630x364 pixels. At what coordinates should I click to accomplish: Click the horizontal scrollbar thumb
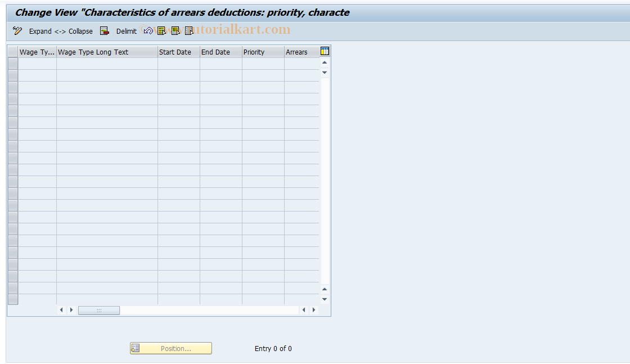click(99, 310)
